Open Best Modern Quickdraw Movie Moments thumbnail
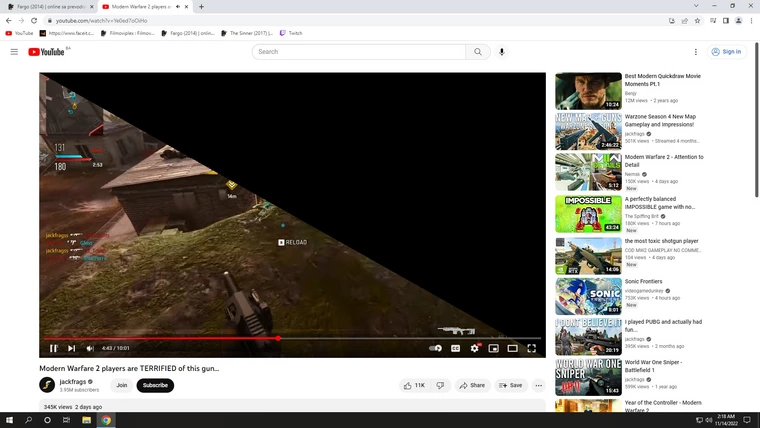The image size is (760, 428). [x=588, y=91]
